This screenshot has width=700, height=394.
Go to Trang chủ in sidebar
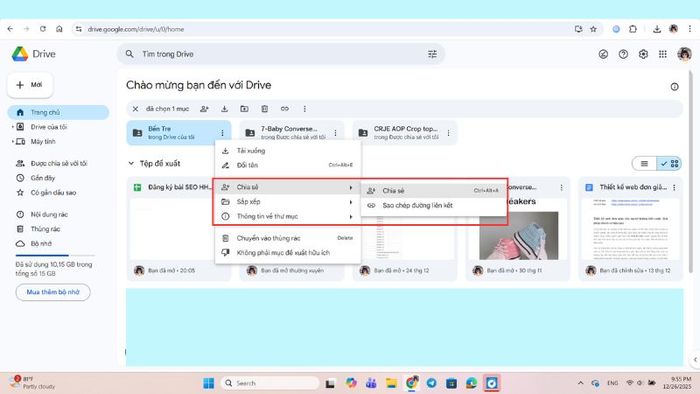(x=58, y=112)
